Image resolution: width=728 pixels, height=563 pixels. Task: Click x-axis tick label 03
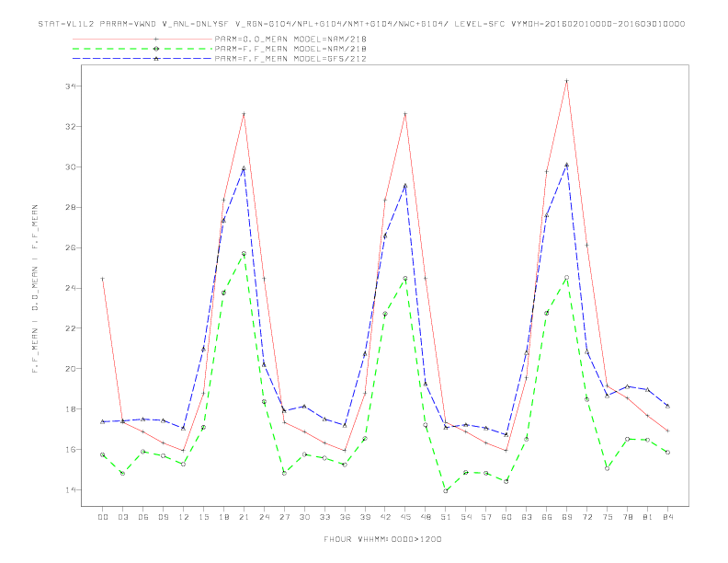pos(122,517)
